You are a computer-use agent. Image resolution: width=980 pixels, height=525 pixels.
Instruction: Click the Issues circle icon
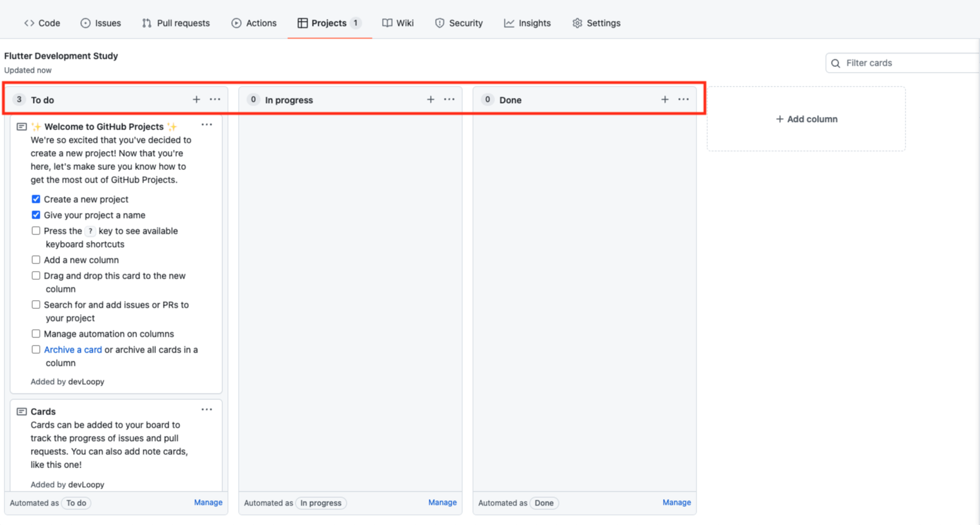point(85,23)
